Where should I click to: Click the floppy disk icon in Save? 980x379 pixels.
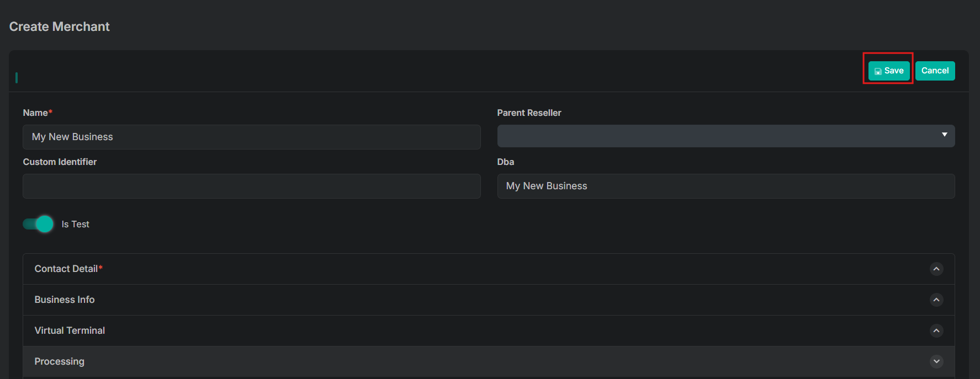tap(878, 71)
